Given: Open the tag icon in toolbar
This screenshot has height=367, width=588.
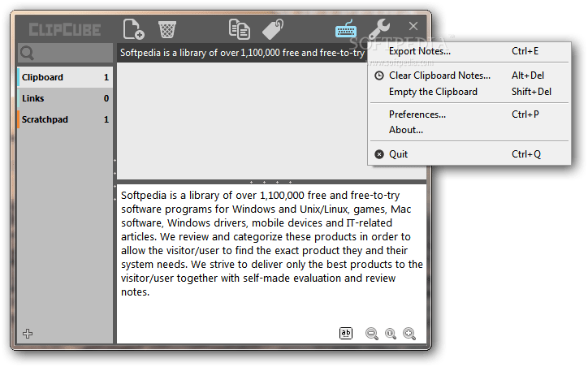Looking at the screenshot, I should [273, 29].
